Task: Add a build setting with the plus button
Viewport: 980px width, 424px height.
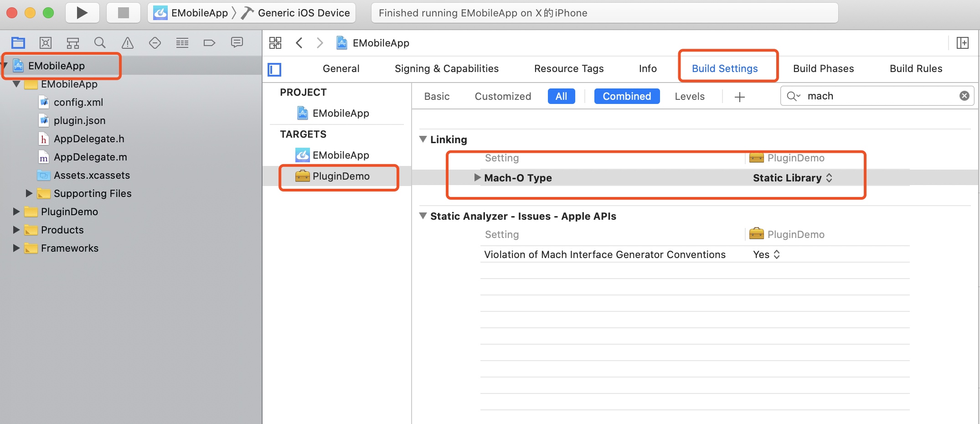Action: [740, 97]
